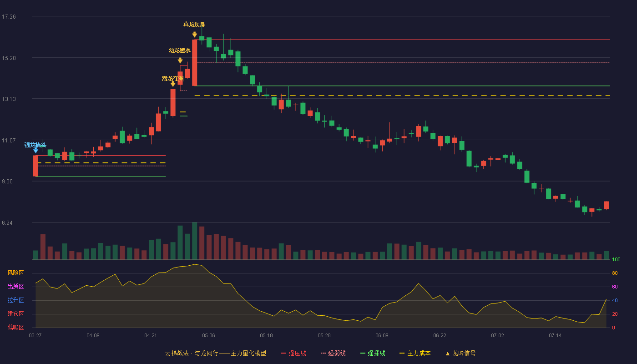This screenshot has width=637, height=364.
Task: Click the 06-22 date label
Action: coord(440,335)
